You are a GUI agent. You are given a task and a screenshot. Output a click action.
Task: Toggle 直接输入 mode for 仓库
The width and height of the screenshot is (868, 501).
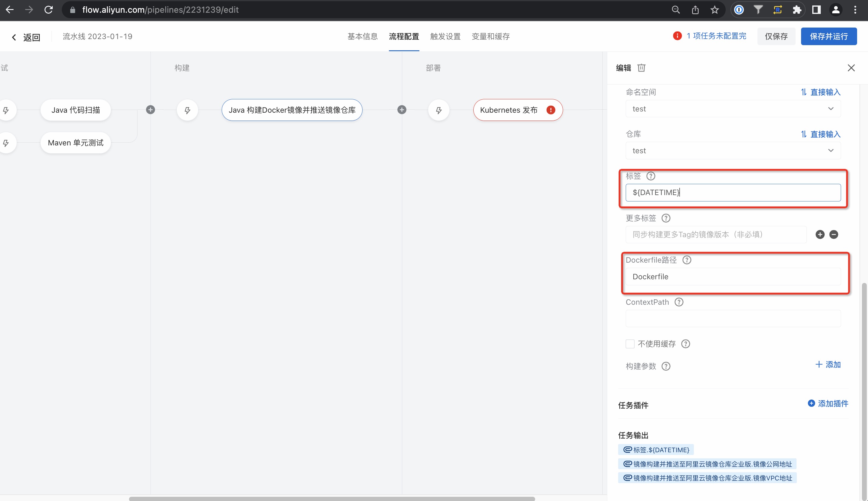click(820, 134)
